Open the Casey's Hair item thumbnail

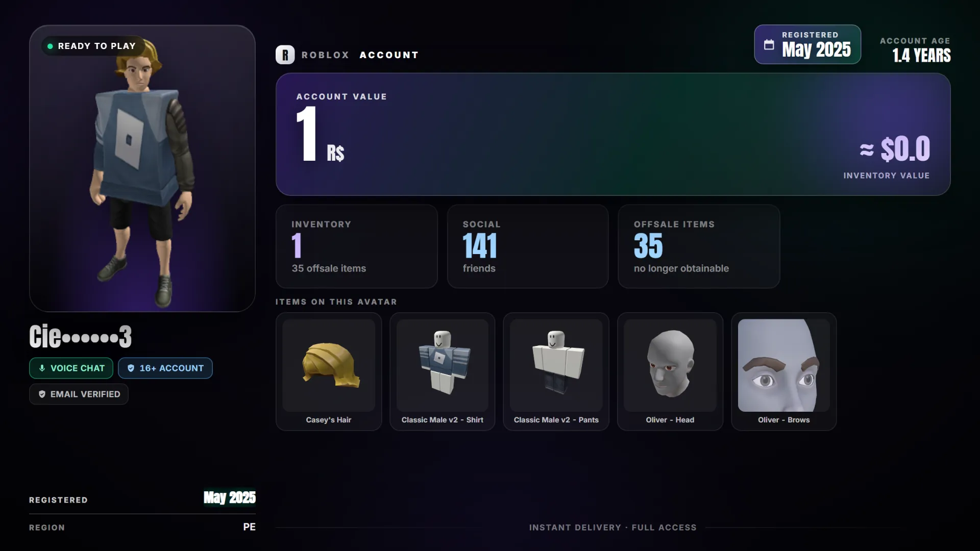click(329, 365)
